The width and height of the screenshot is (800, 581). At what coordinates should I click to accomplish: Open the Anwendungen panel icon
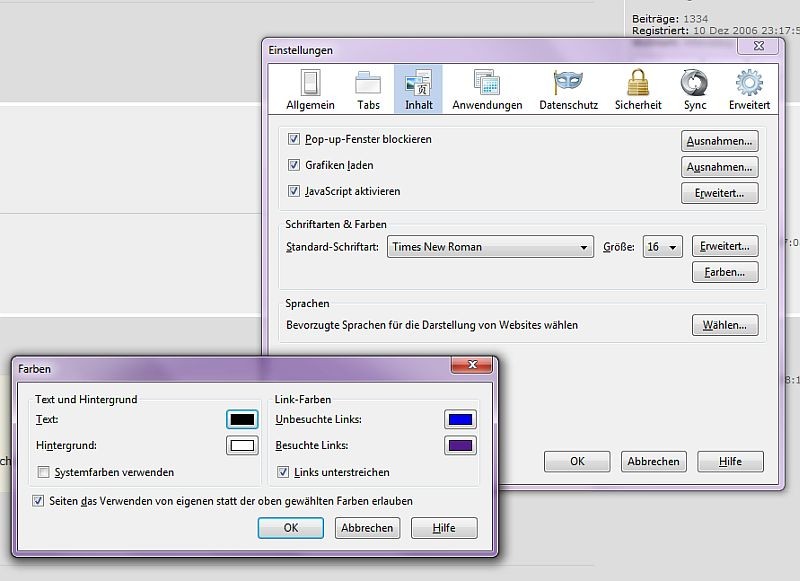[487, 89]
